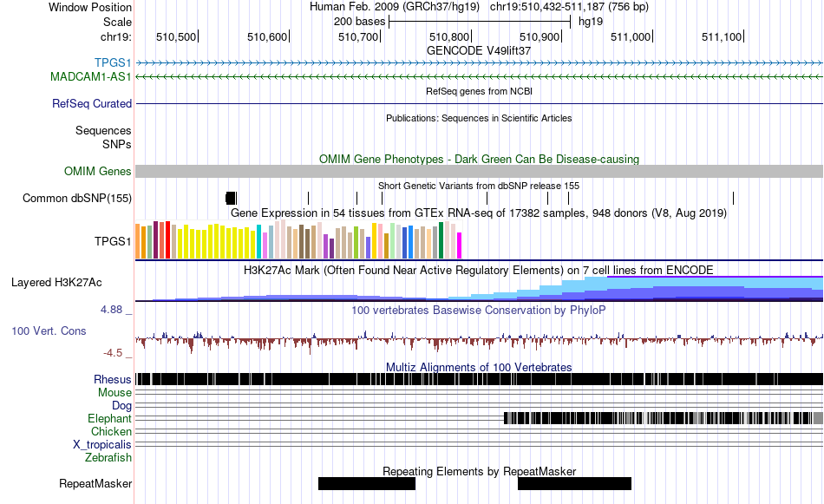The height and width of the screenshot is (504, 824).
Task: Open the Layered H3K27Ac track label
Action: click(x=56, y=282)
